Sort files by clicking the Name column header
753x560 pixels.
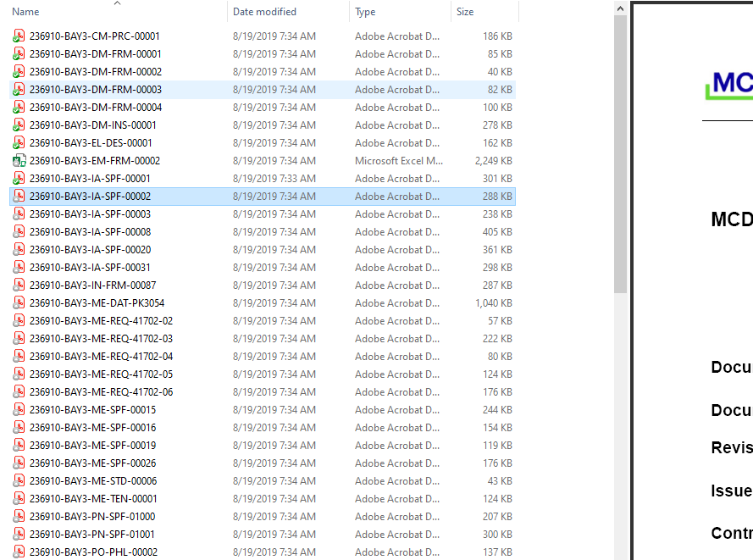(x=25, y=11)
